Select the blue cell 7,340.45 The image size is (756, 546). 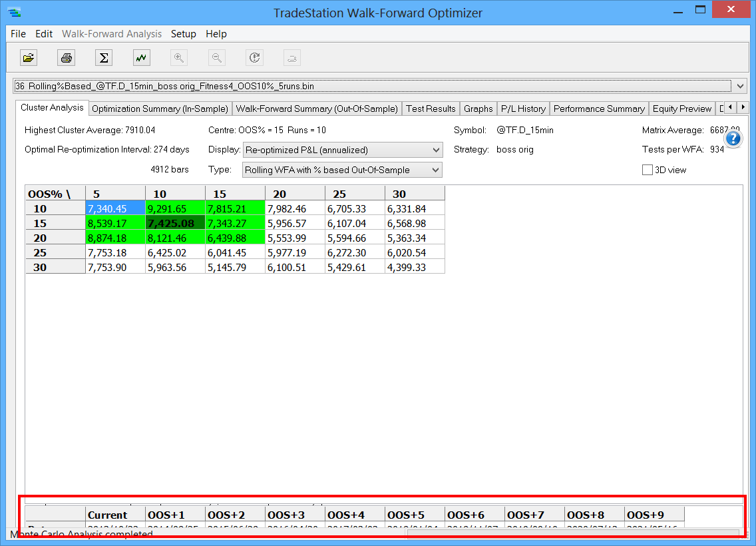coord(115,208)
